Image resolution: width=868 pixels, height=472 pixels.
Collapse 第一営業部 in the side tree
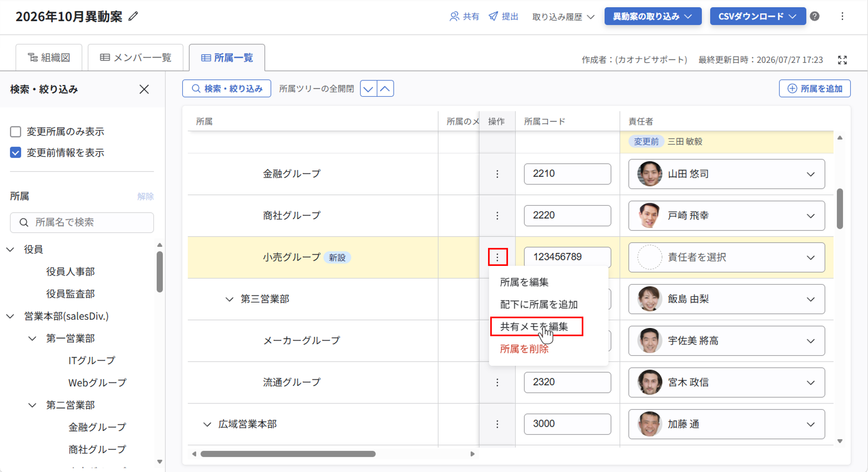[x=32, y=339]
